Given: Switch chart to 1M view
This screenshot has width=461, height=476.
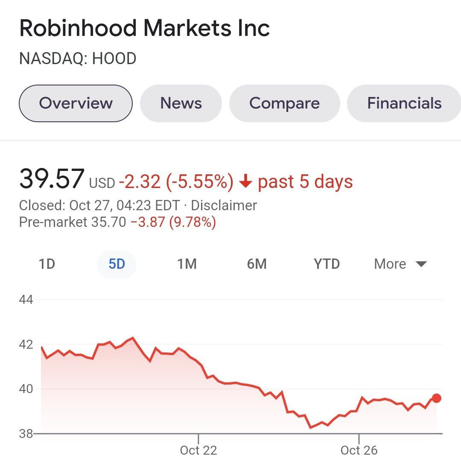Looking at the screenshot, I should (187, 264).
